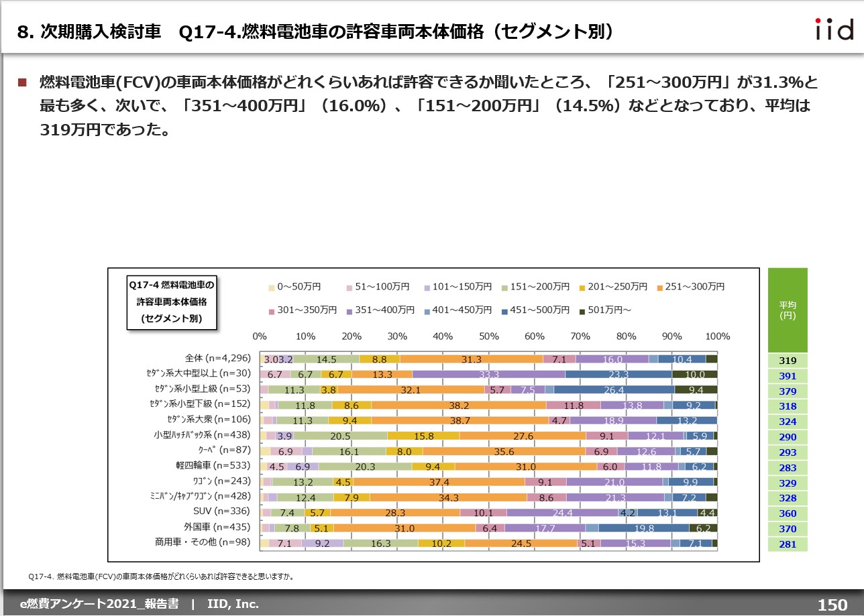
Task: Click the 201～250万円 legend swatch
Action: pos(582,288)
